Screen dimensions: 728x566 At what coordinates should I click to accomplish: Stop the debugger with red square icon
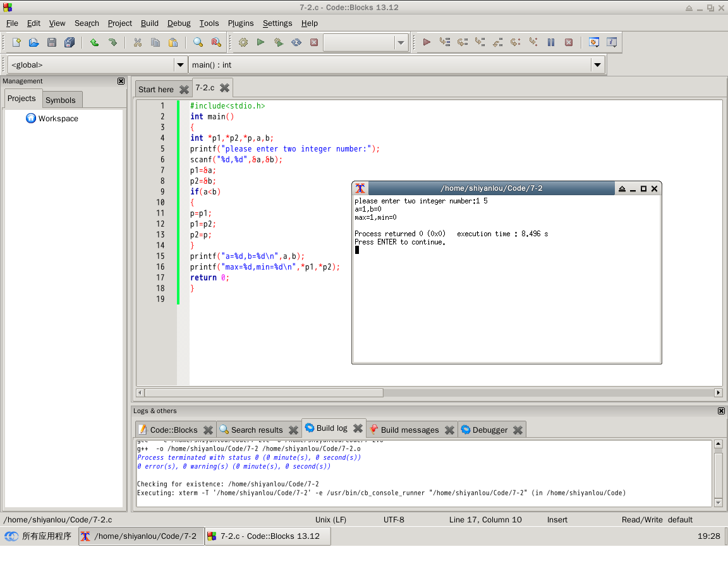click(569, 43)
